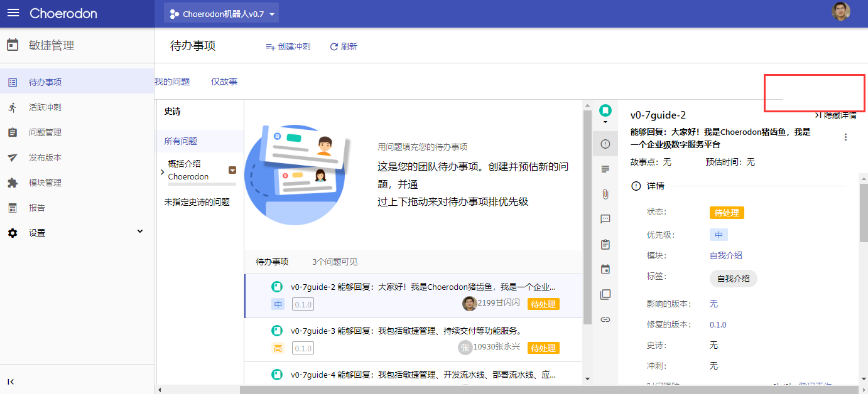Select issue v0-7guide-2 in backlog

click(413, 295)
